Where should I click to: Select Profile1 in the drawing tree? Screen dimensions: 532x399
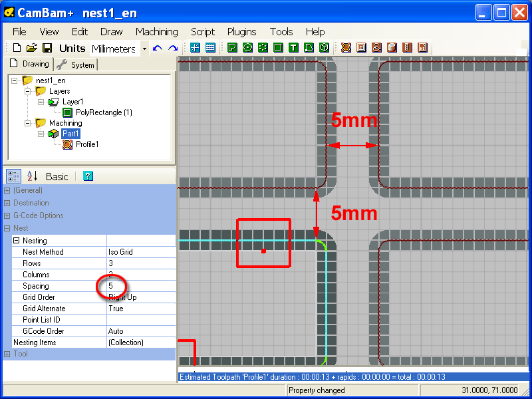(86, 144)
